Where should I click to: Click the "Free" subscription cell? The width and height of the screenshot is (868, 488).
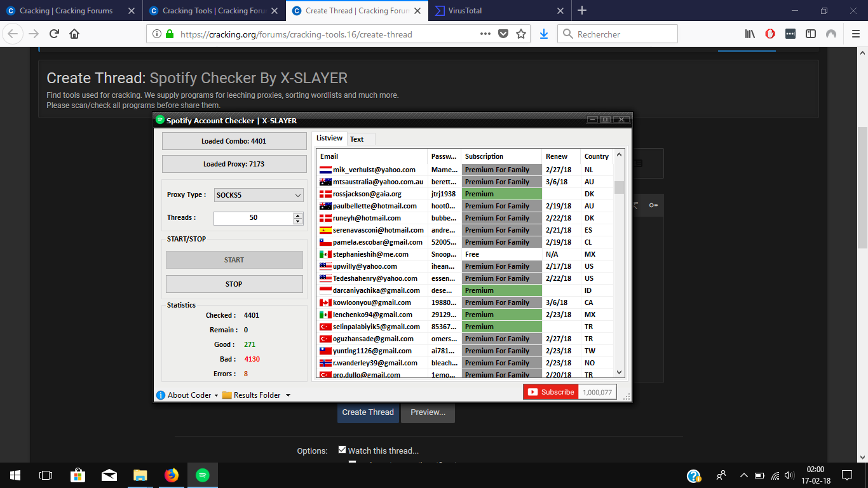[x=502, y=254]
